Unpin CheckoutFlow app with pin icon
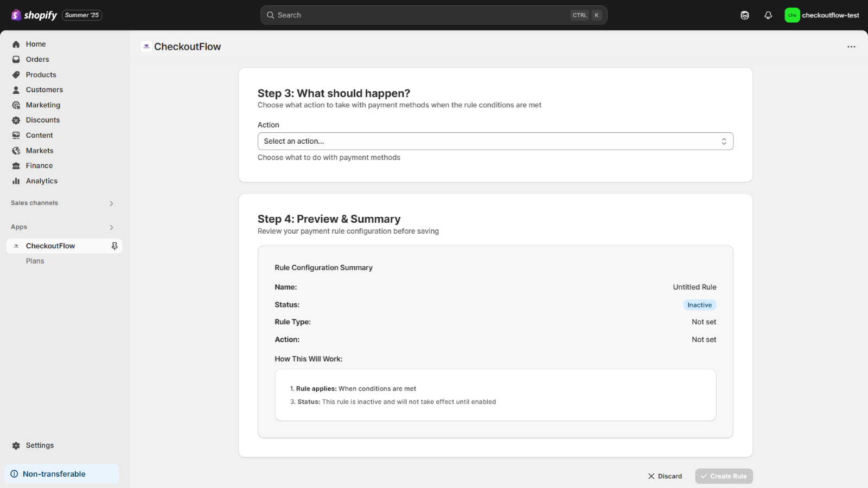This screenshot has width=868, height=488. click(x=114, y=246)
